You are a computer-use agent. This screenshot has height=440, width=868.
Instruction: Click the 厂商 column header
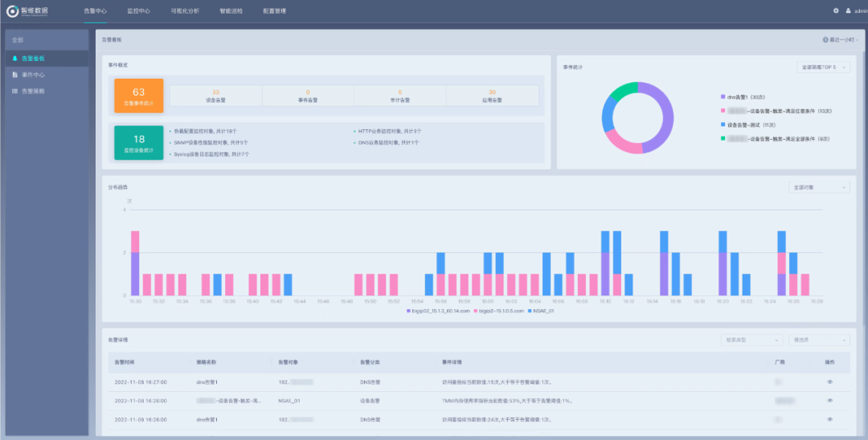[780, 362]
